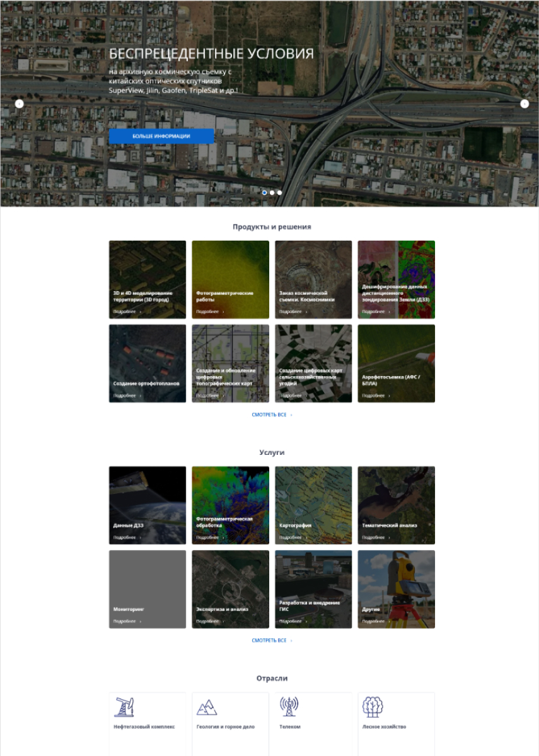Select the third carousel dot
Viewport: 539px width, 756px height.
[280, 192]
